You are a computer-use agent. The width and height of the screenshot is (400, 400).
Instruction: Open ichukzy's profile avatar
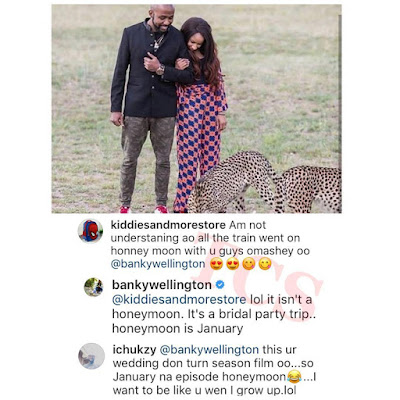91,356
